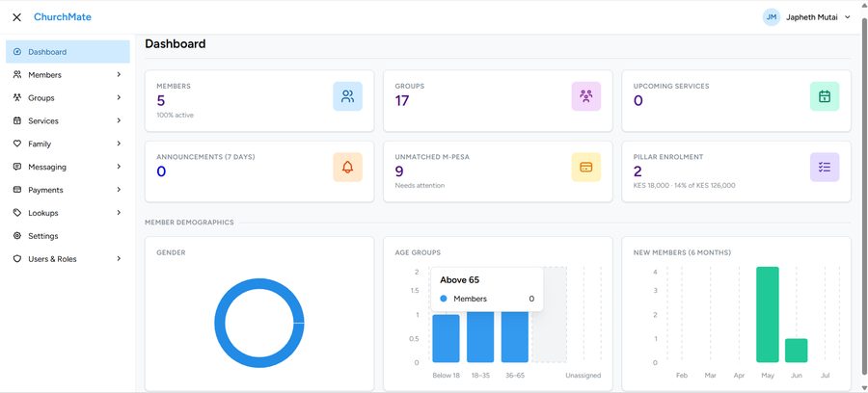The width and height of the screenshot is (868, 393).
Task: Click the Below 18 age group bar
Action: pos(447,338)
